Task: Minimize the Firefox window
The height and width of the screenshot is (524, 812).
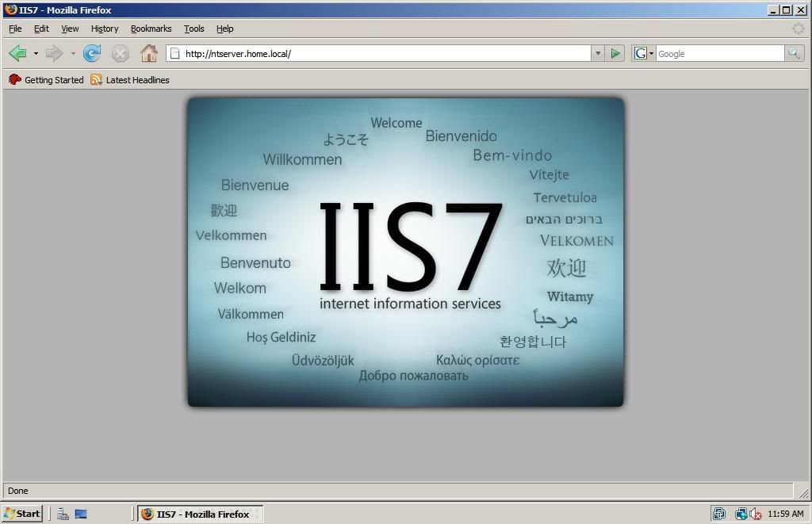Action: click(x=773, y=10)
